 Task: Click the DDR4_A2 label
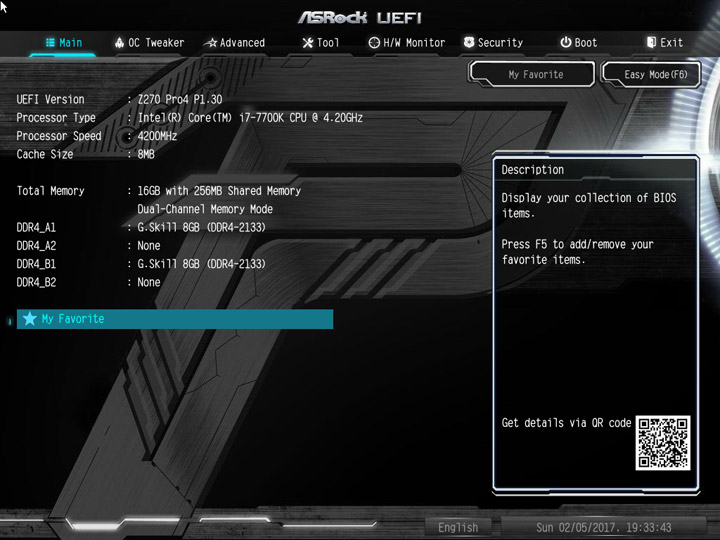36,246
